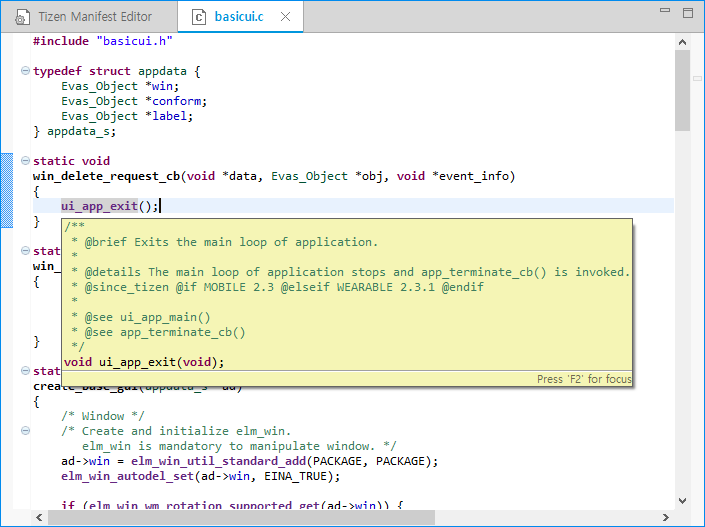Image resolution: width=705 pixels, height=527 pixels.
Task: Fold the Create and initialize elm_win comment
Action: (25, 431)
